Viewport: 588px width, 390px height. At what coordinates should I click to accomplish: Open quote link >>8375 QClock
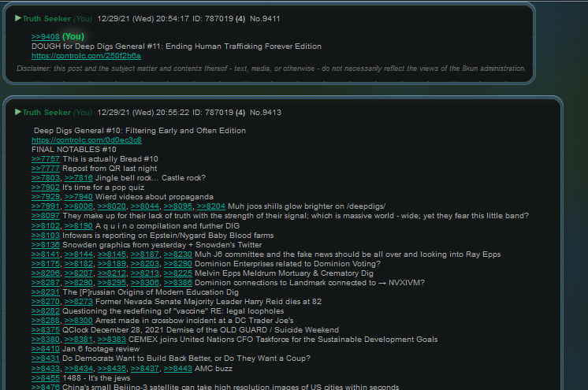tap(46, 330)
